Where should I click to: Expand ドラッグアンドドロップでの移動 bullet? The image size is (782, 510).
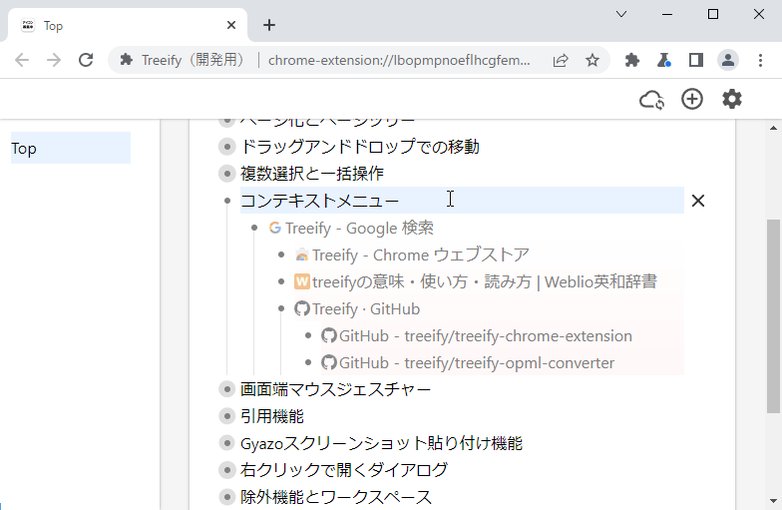coord(227,147)
